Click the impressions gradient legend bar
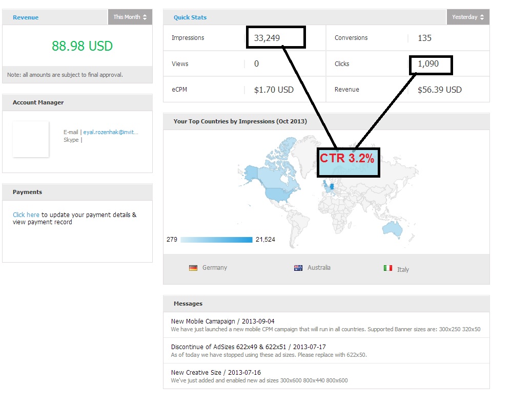 point(217,240)
